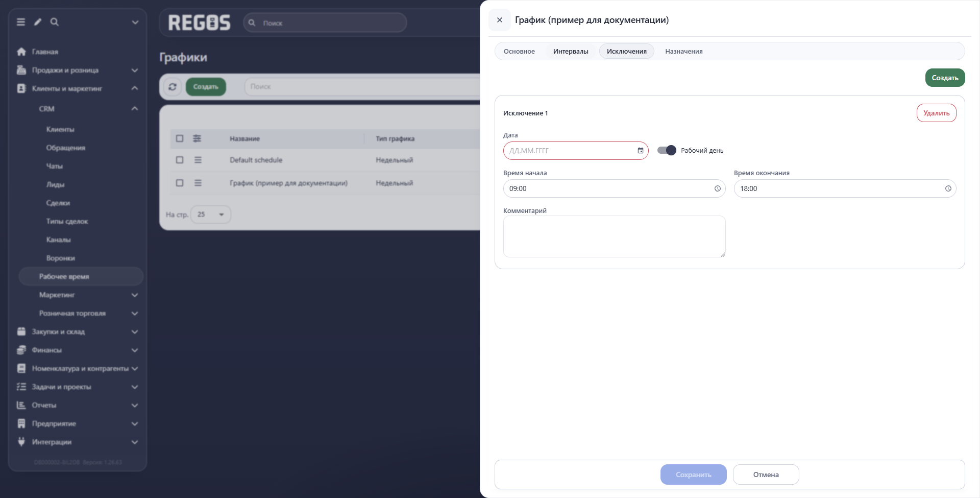Select the Исключения tab

tap(627, 51)
